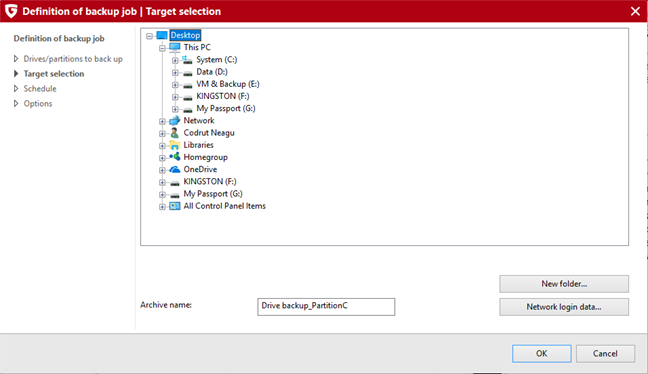Expand My Passport (G:) node under This PC
Screen dimensions: 648x374
click(175, 109)
